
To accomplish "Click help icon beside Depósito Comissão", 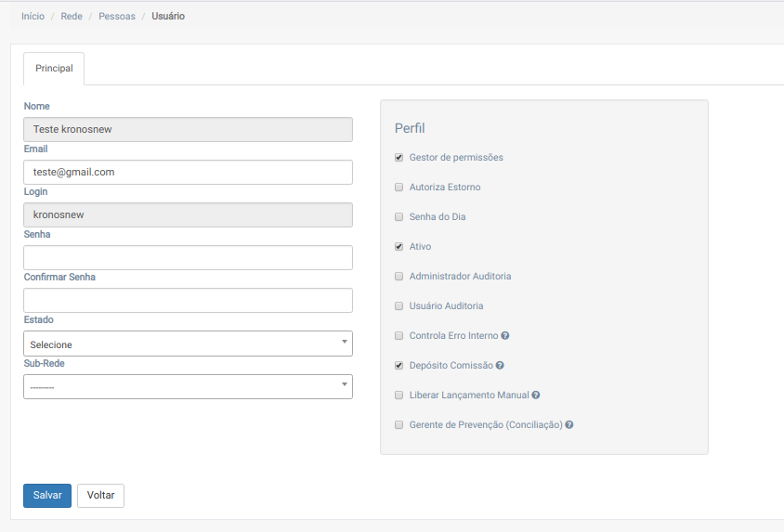I will point(500,366).
